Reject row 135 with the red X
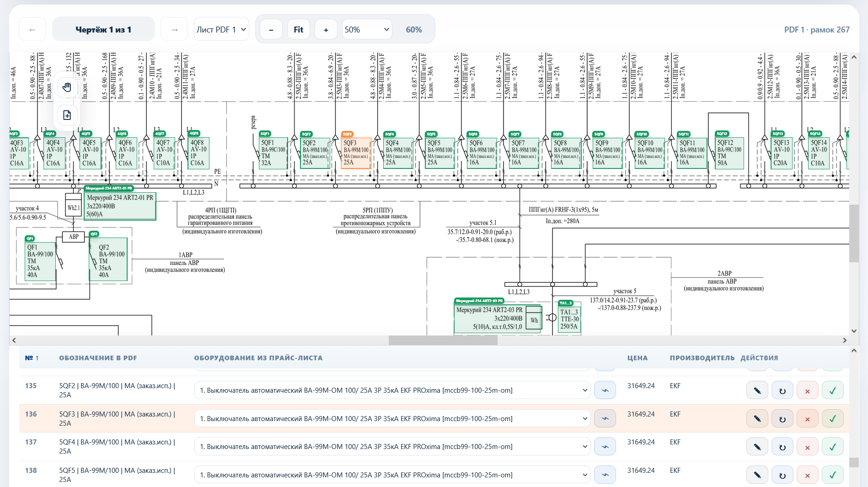 click(x=808, y=390)
